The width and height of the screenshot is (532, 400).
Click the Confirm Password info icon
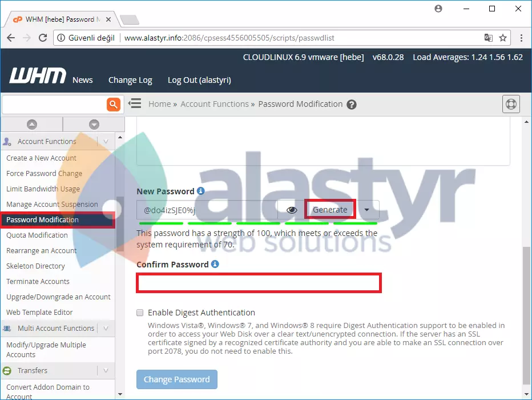(x=215, y=264)
